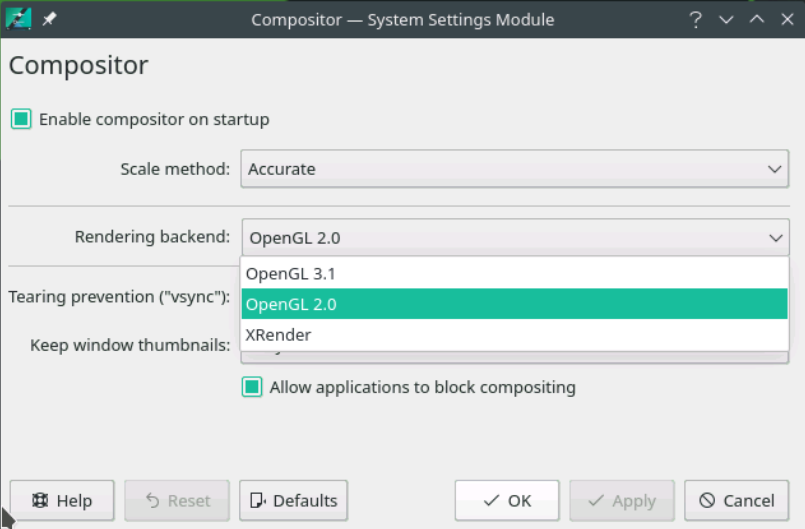Toggle the pin window icon in titlebar
This screenshot has height=529, width=805.
(49, 20)
